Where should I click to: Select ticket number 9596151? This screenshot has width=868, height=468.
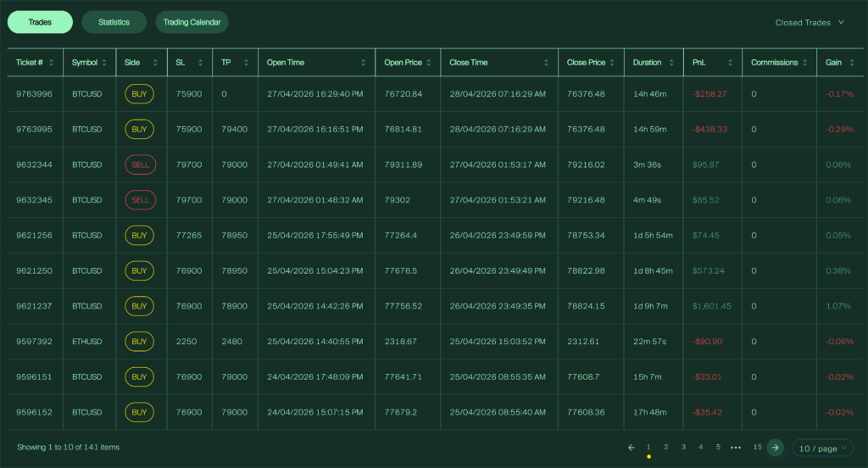coord(34,377)
